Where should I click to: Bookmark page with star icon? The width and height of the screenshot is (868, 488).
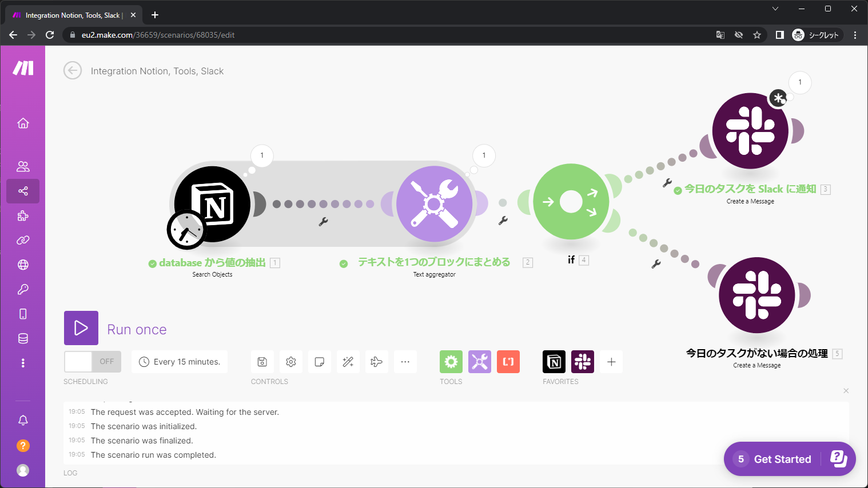click(757, 35)
